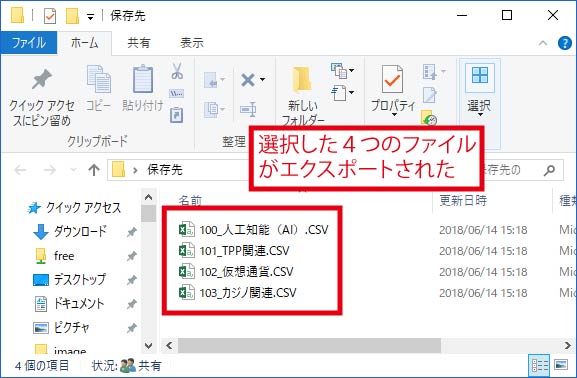Sort by the 更新日時 column header
Screen dimensions: 577x378
click(463, 201)
